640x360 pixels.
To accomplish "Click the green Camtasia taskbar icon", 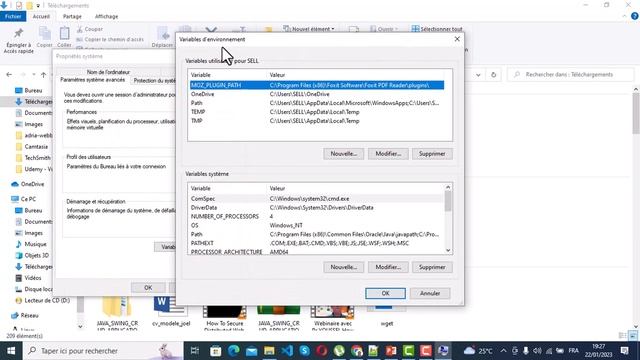I will [409, 351].
